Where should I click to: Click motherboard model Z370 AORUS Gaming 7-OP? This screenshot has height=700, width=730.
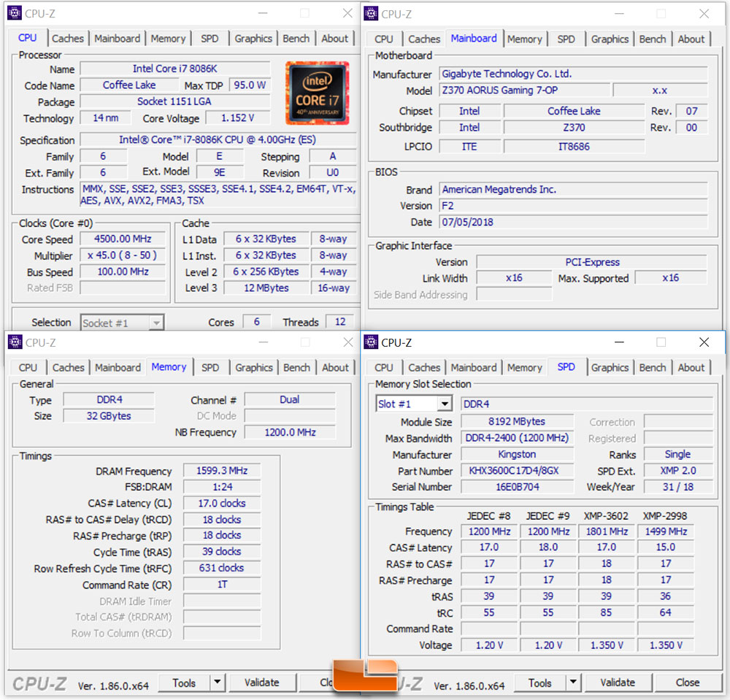(x=524, y=90)
